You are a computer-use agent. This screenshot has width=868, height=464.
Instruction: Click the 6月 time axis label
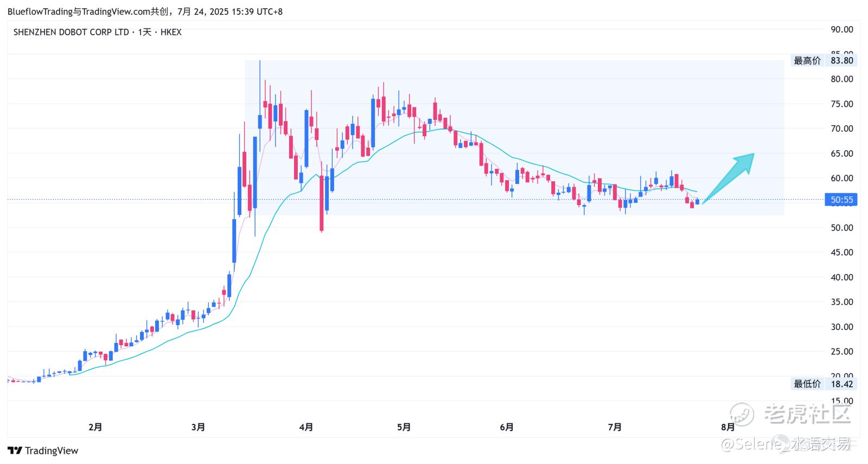tap(507, 427)
